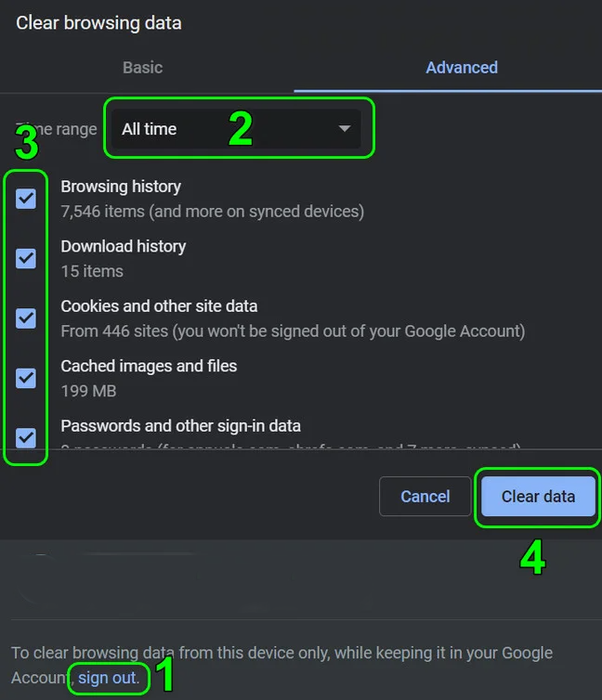Uncheck Passwords and other sign-in data
Image resolution: width=602 pixels, height=700 pixels.
point(26,437)
